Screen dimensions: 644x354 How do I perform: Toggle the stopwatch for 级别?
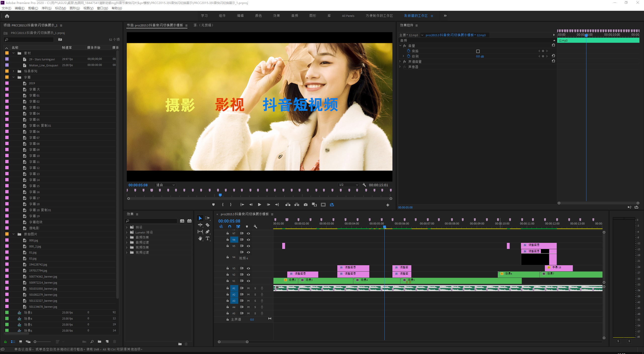tap(409, 56)
